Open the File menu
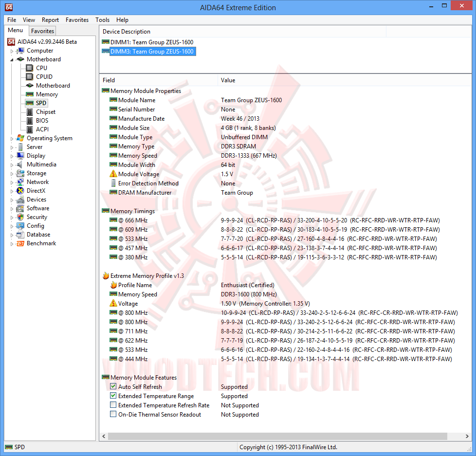 coord(12,20)
